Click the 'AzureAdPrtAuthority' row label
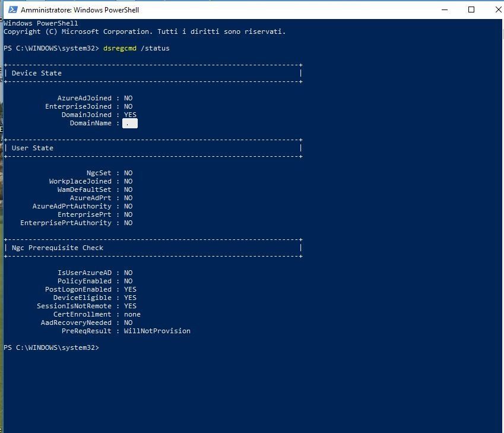 [x=72, y=206]
